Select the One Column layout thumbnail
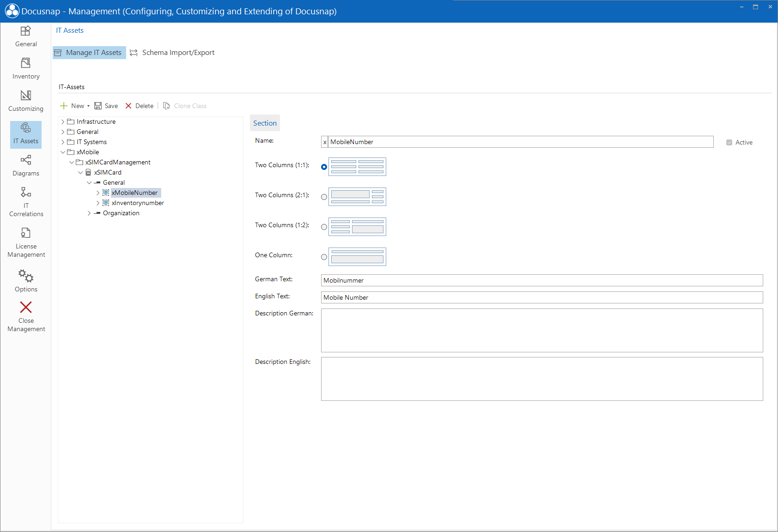The width and height of the screenshot is (778, 532). [357, 257]
